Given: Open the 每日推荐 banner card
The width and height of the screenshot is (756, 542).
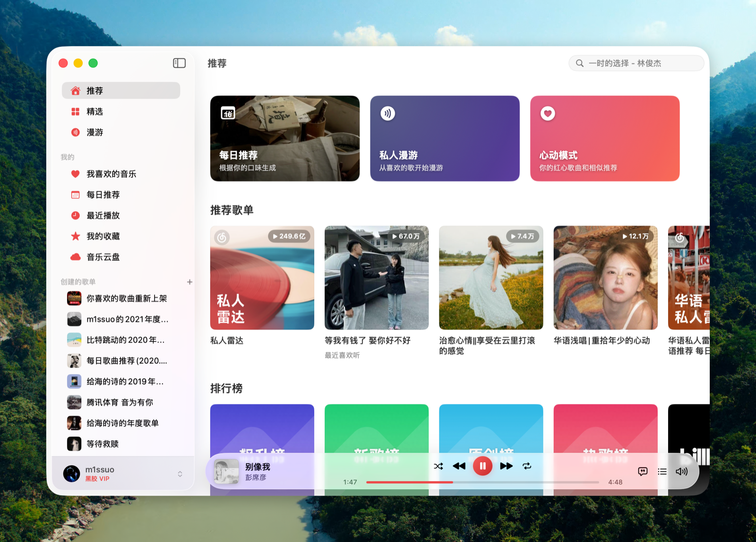Looking at the screenshot, I should (x=285, y=138).
